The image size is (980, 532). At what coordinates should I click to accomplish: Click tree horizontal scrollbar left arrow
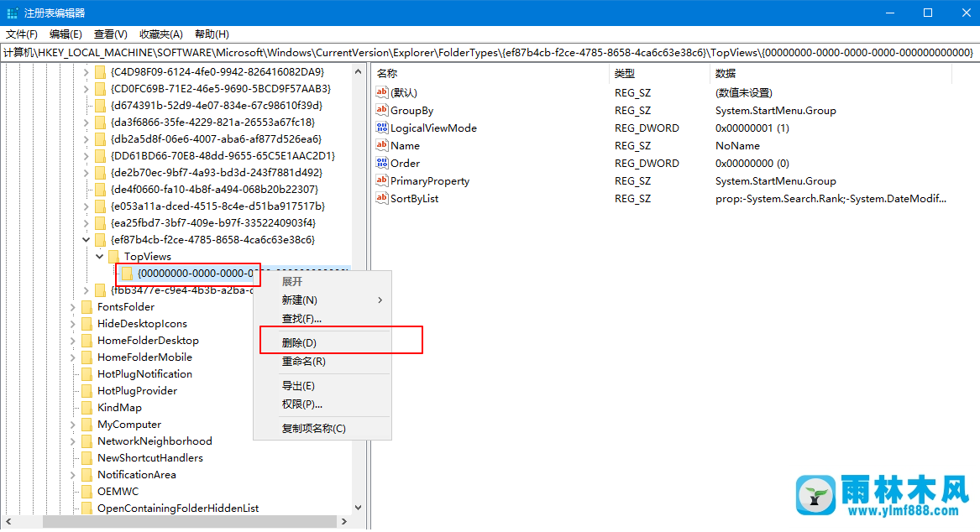click(8, 521)
